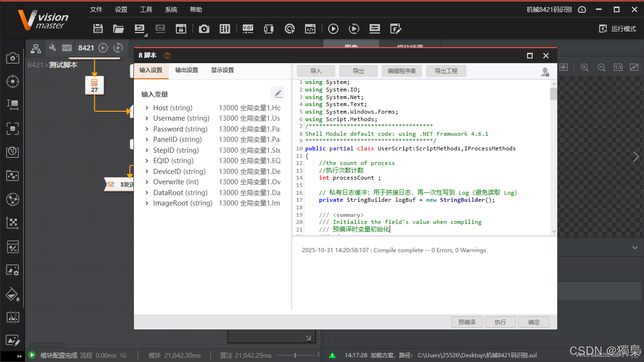Expand the Overwrite (int) variable
The width and height of the screenshot is (644, 362).
point(147,182)
